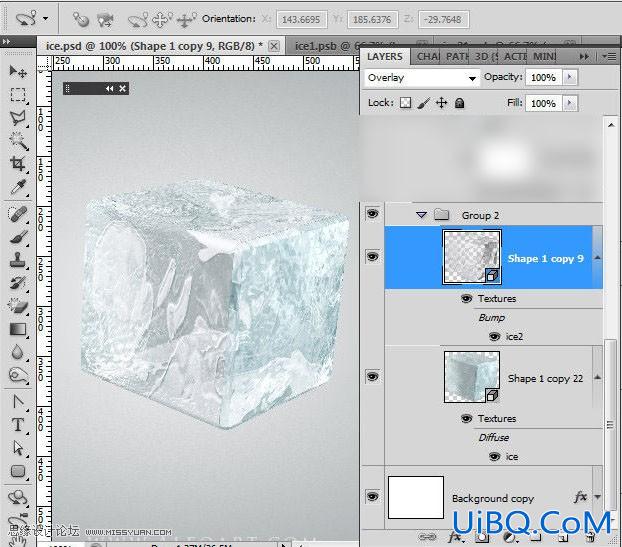Select the Crop tool
This screenshot has width=622, height=547.
click(x=18, y=163)
